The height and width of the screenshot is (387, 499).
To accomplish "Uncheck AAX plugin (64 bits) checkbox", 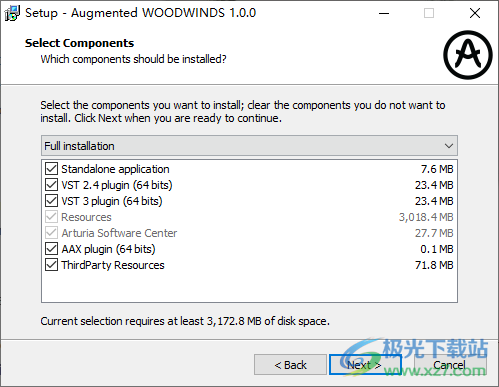I will (51, 249).
